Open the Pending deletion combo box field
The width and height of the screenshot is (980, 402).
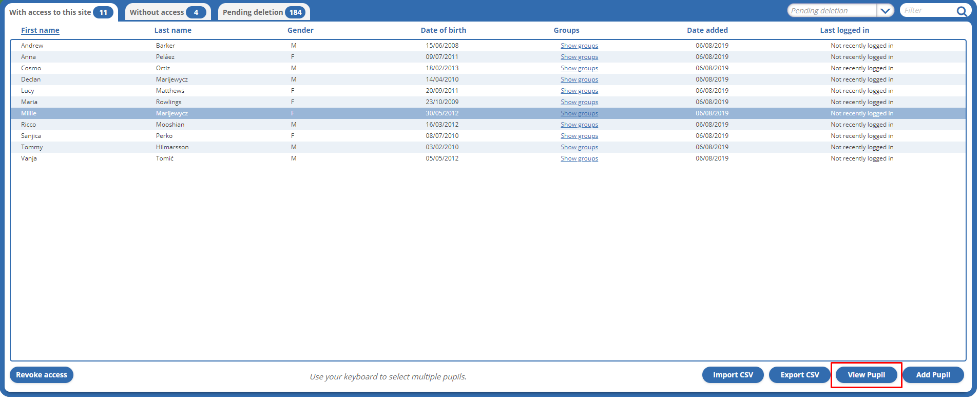(x=831, y=11)
